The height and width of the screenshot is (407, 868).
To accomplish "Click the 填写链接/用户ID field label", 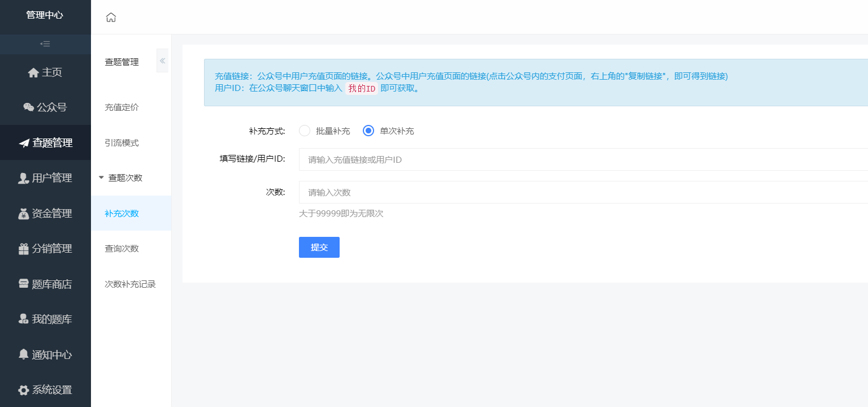I will (253, 159).
